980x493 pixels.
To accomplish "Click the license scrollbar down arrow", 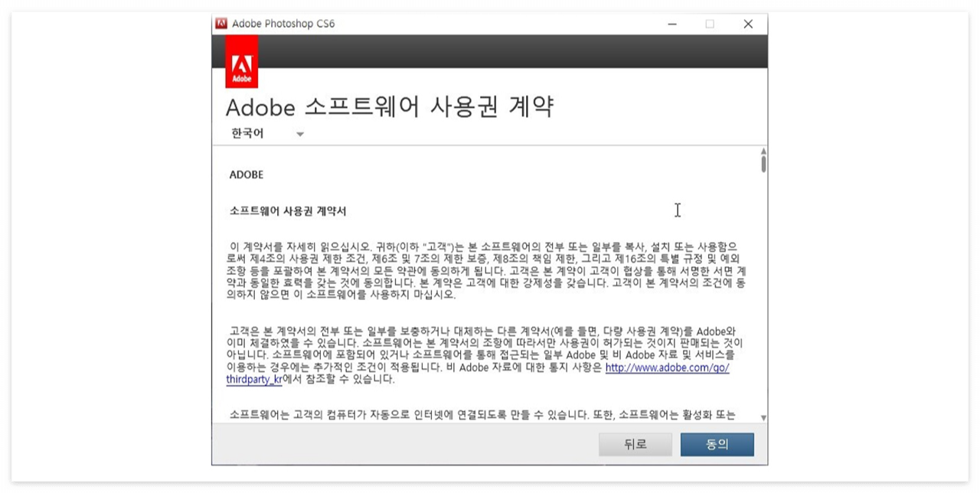I will pyautogui.click(x=763, y=417).
